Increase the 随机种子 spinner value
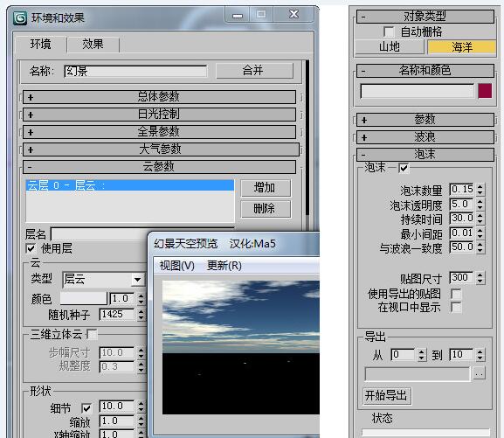Viewport: 504px width, 438px height. pos(141,311)
